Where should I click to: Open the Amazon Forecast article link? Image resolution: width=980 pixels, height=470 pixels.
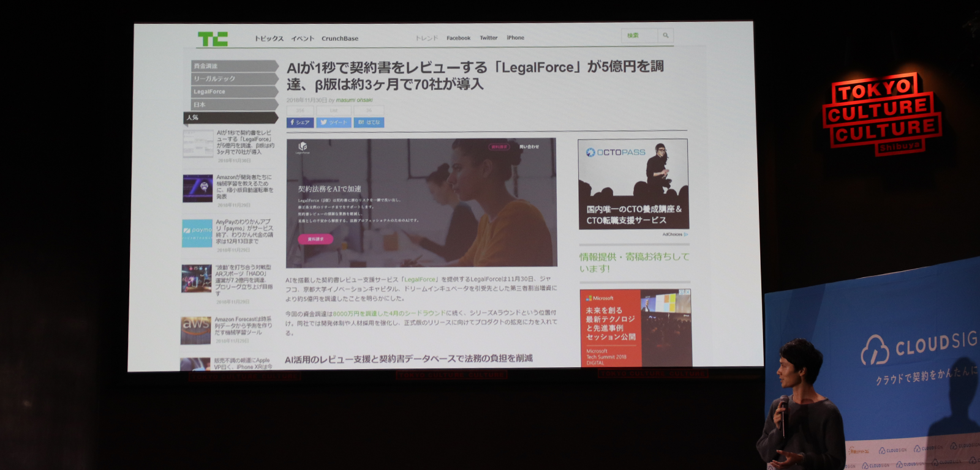(x=243, y=326)
